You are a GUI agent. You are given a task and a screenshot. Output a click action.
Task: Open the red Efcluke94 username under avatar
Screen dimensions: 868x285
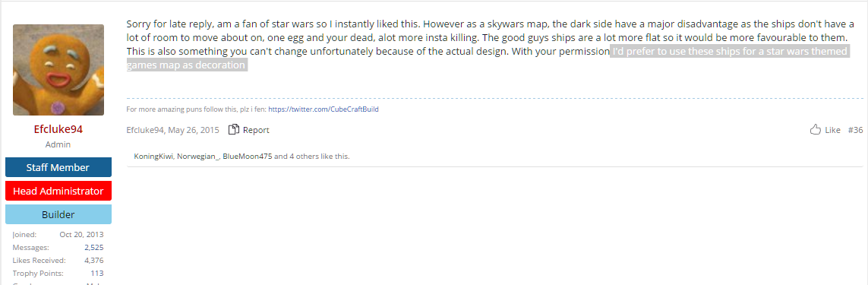[58, 129]
